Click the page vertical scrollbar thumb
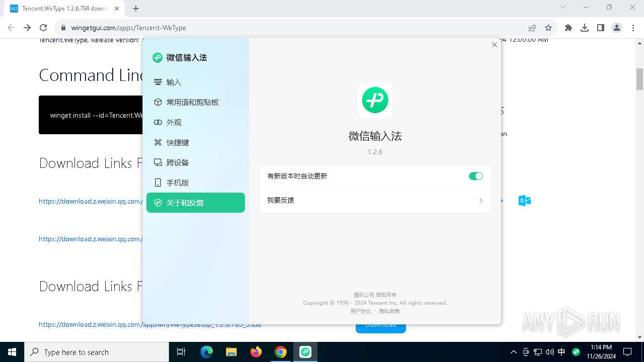The image size is (644, 362). 640,79
